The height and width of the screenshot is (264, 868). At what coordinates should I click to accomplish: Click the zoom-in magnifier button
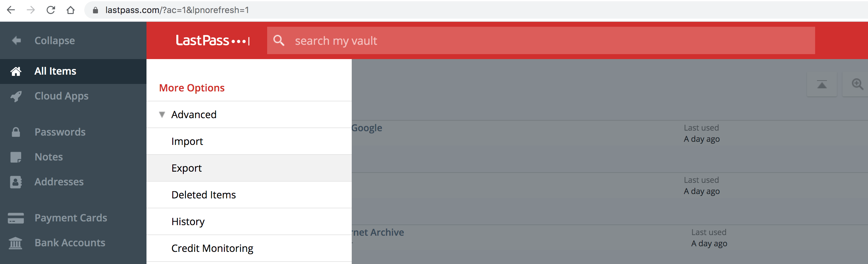point(857,84)
